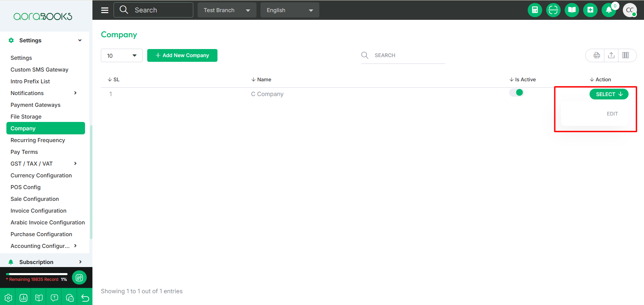Open Arabic Invoice Configuration
This screenshot has height=305, width=644.
pyautogui.click(x=47, y=222)
